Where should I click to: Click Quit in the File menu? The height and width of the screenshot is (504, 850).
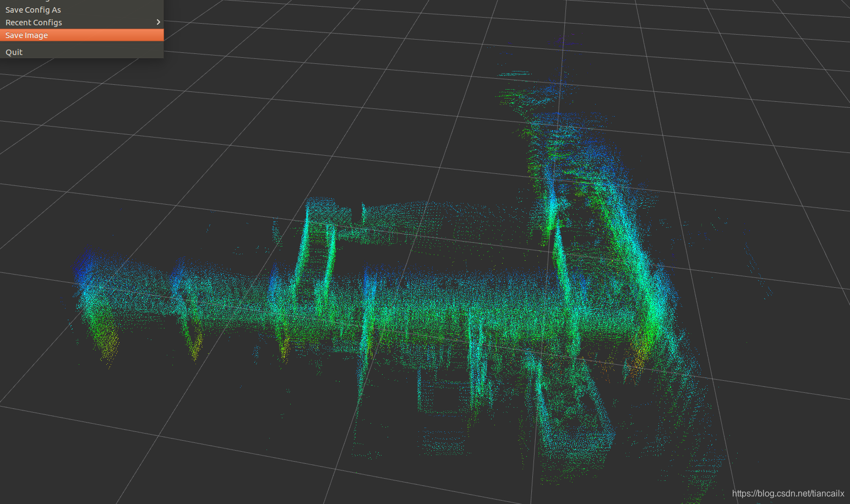coord(81,52)
